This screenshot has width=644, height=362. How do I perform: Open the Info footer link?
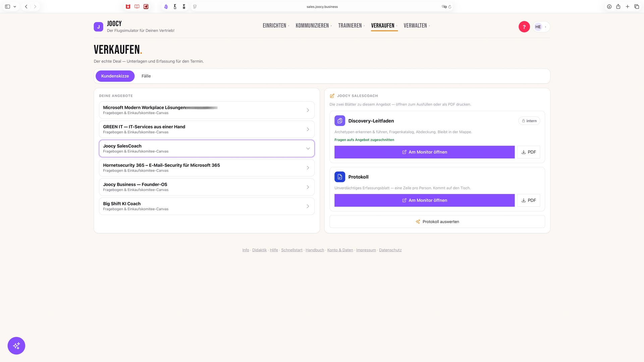pyautogui.click(x=246, y=250)
